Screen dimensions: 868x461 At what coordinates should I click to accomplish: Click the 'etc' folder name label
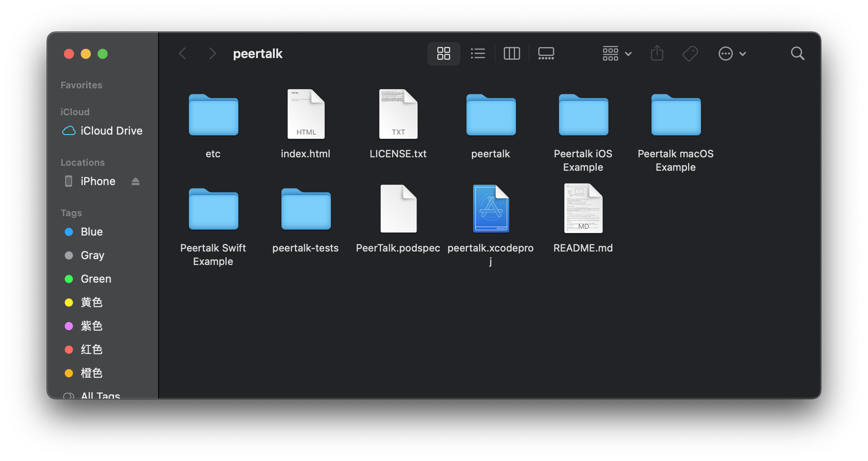point(213,154)
